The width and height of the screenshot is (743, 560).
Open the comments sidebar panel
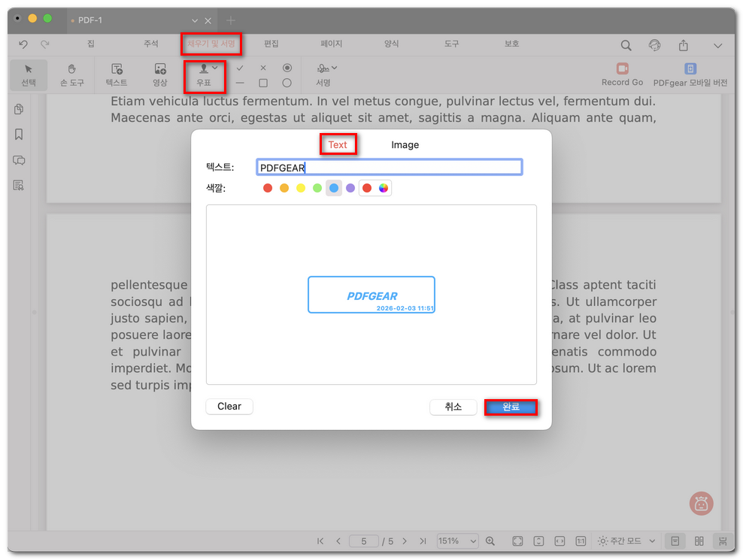[x=19, y=160]
